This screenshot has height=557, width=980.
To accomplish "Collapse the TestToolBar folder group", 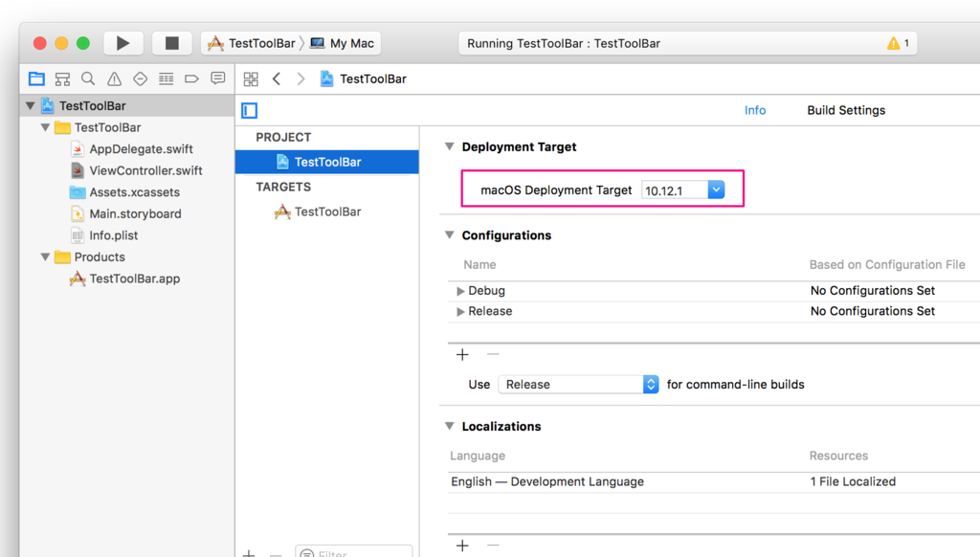I will tap(46, 127).
